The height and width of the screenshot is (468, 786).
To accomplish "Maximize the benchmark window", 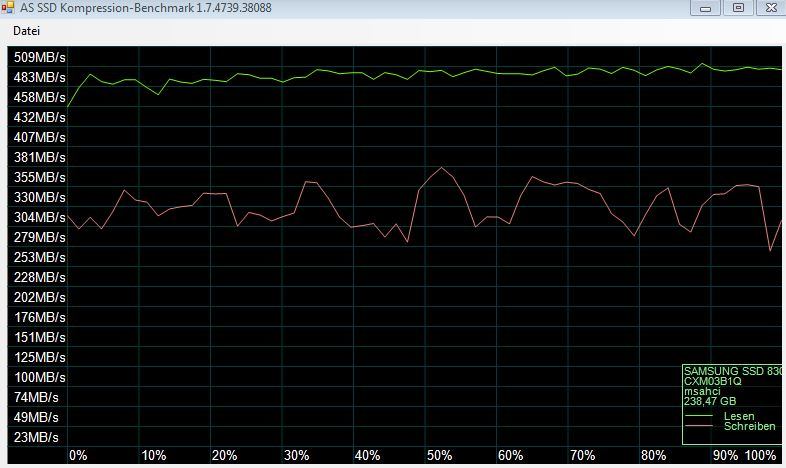I will 738,8.
